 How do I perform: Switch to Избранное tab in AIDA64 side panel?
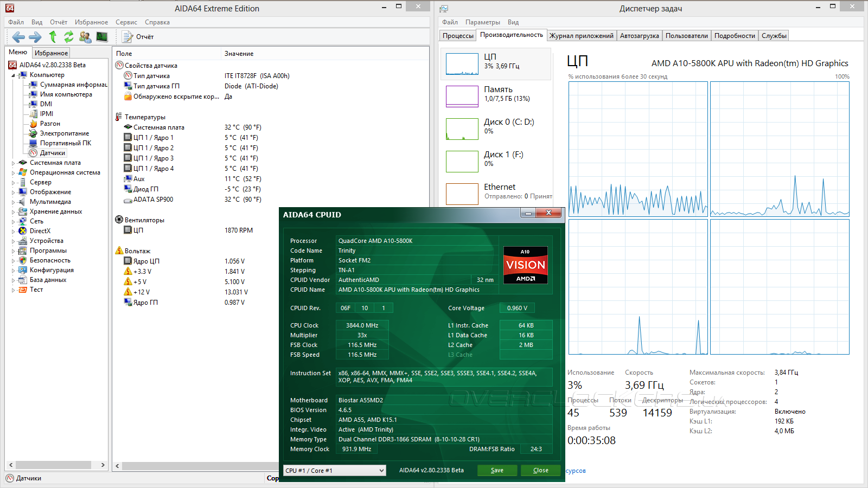pos(52,53)
